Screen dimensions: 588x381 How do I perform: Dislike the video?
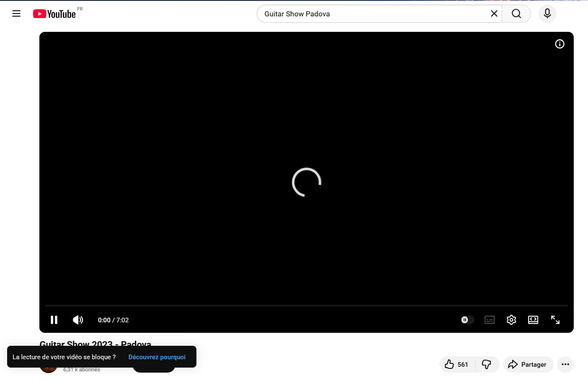point(487,364)
